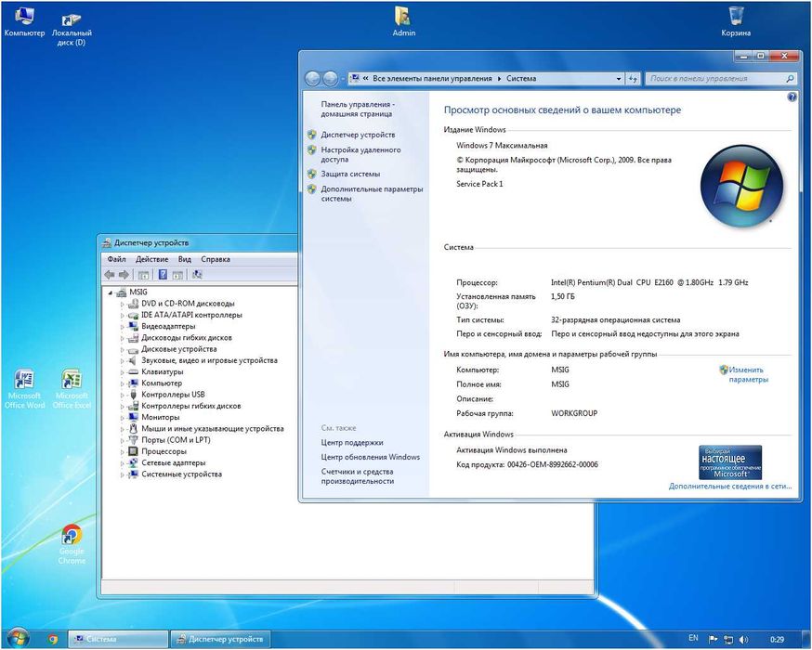
Task: Click back navigation button in Система window
Action: click(312, 79)
